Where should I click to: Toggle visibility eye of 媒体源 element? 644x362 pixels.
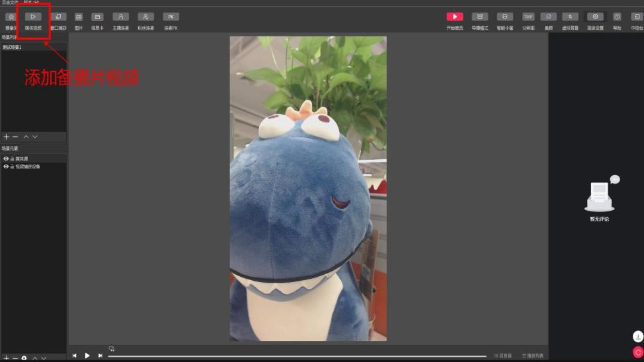tap(6, 159)
